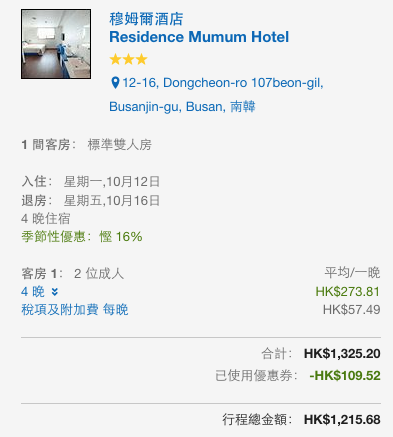The width and height of the screenshot is (393, 437).
Task: Click the 標準雙人房 room type text
Action: [120, 145]
